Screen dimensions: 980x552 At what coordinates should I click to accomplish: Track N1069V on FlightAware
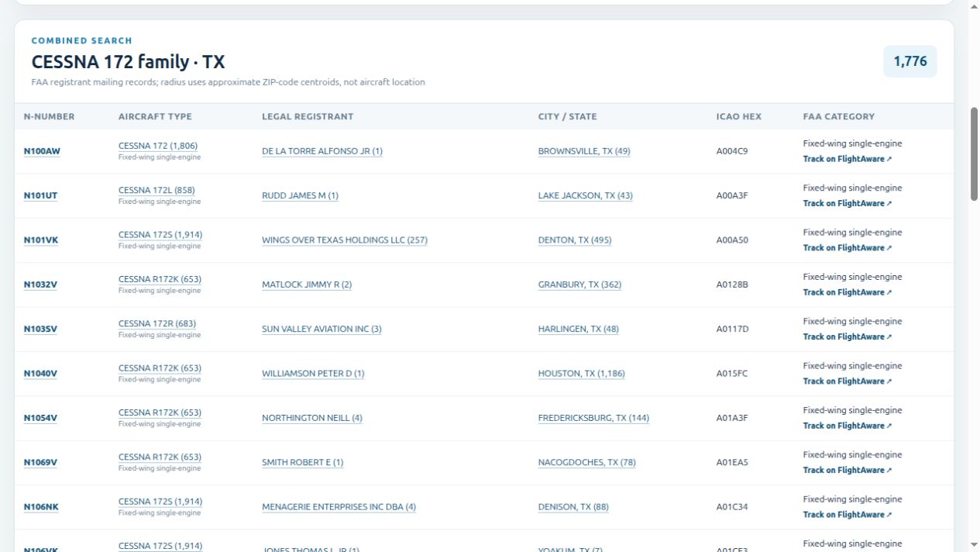pos(848,470)
